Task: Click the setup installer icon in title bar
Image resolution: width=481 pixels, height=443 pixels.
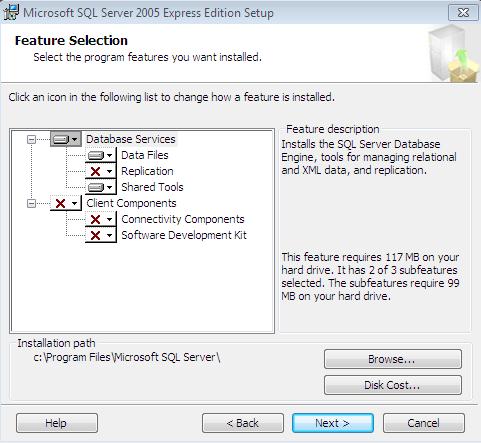Action: click(x=11, y=13)
